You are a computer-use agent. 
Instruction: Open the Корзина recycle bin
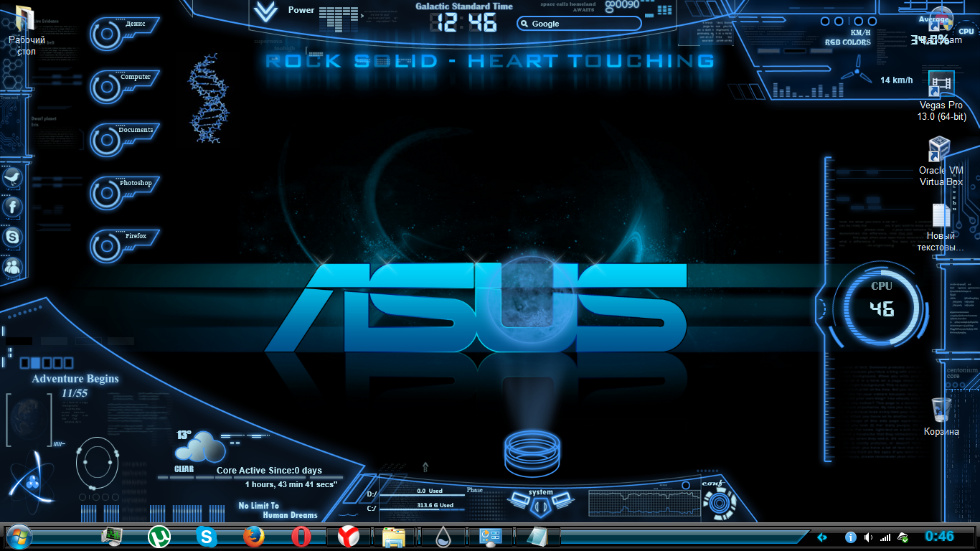point(941,417)
